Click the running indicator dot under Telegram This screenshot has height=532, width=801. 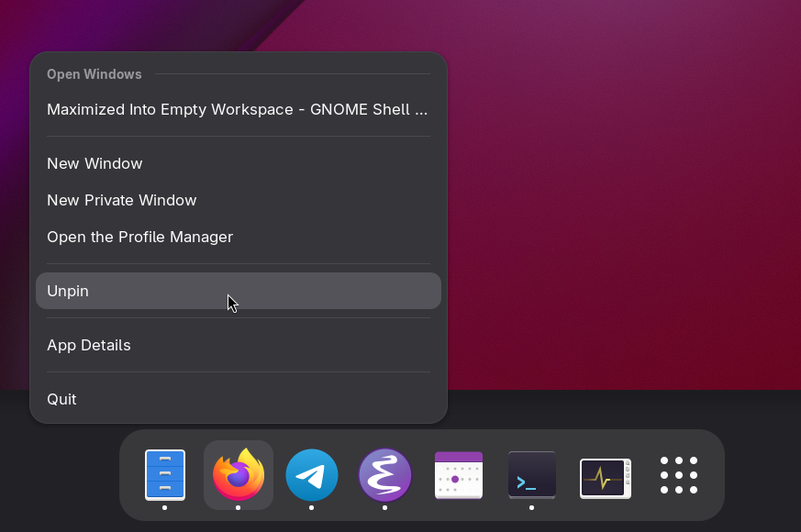tap(312, 507)
